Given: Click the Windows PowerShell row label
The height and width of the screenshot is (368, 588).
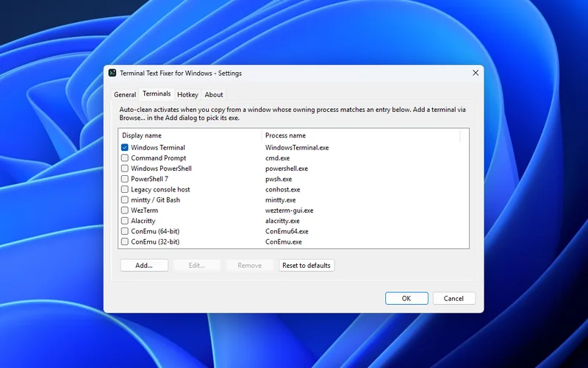Looking at the screenshot, I should (x=161, y=169).
